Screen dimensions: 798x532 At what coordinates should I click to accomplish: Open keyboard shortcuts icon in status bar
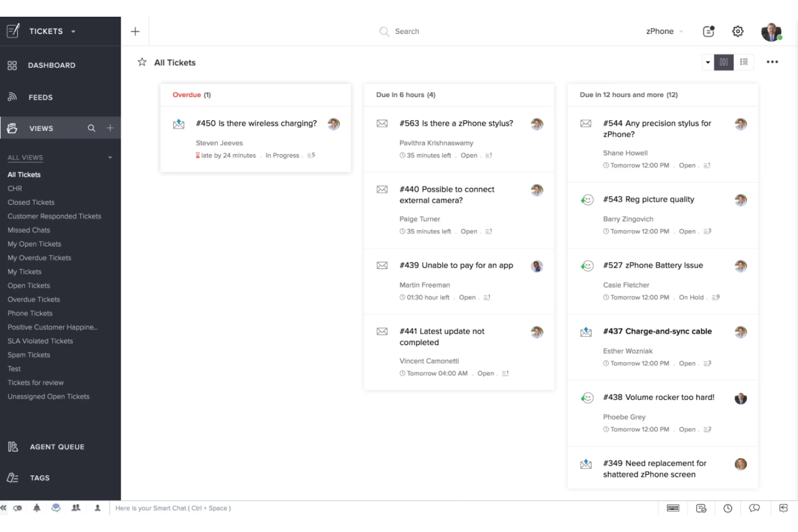click(x=673, y=508)
